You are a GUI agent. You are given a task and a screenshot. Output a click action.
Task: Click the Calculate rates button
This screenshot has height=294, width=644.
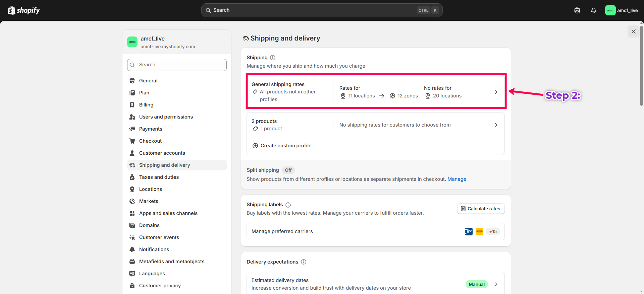tap(481, 209)
